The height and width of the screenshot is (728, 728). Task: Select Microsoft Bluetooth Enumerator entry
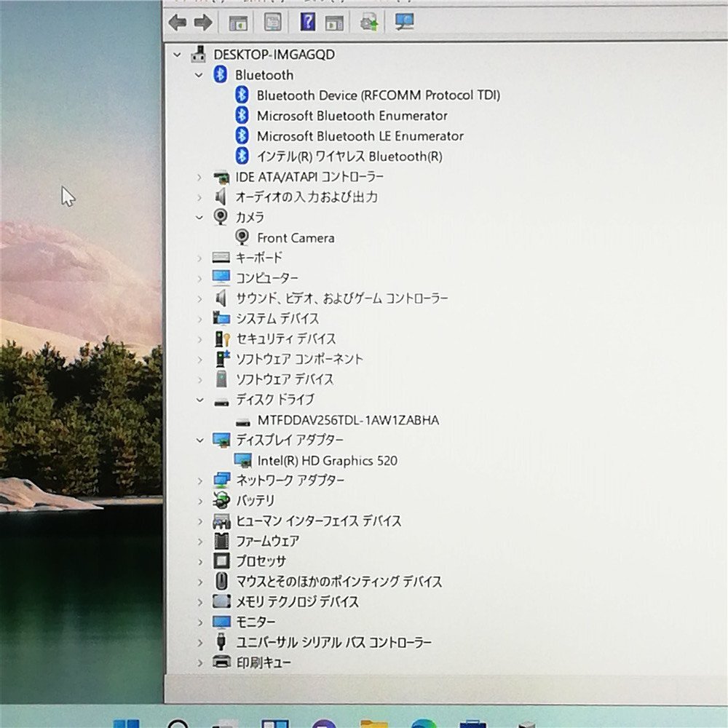(352, 116)
